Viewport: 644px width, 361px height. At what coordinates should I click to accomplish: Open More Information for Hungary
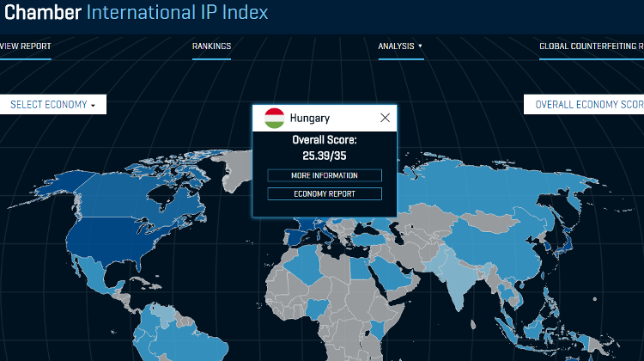[x=325, y=175]
